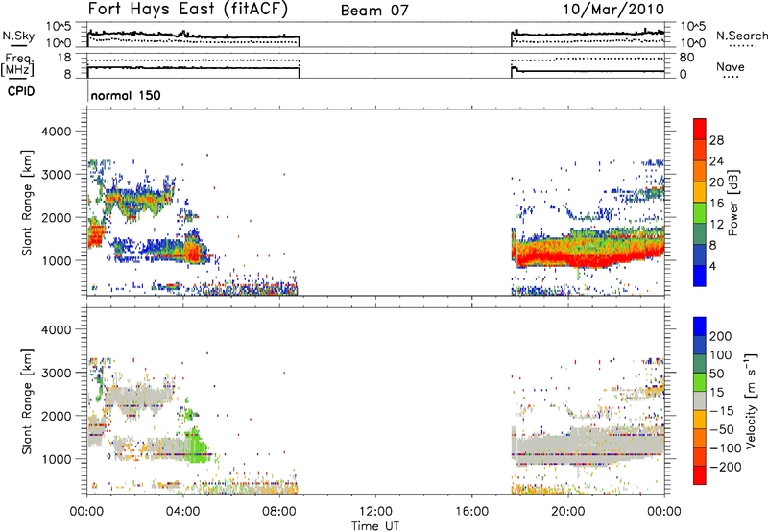The image size is (768, 532).
Task: Click the leftmost "00:00" time tick label
Action: pyautogui.click(x=86, y=512)
